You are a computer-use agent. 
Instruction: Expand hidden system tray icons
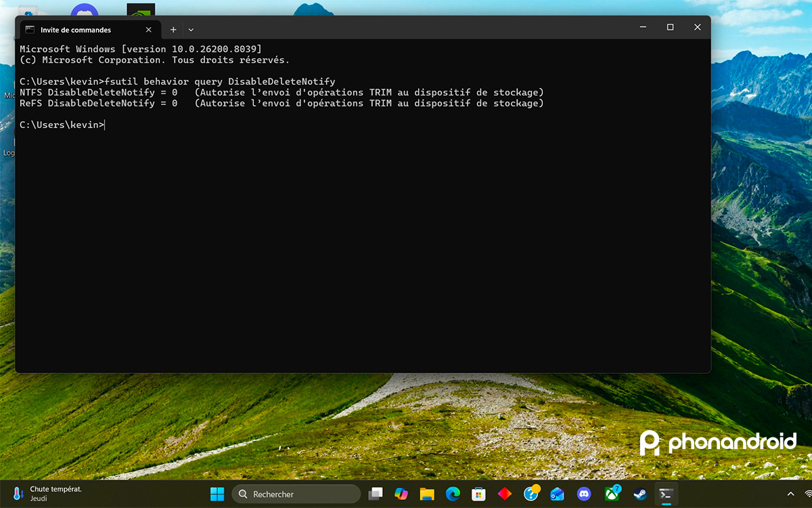(790, 494)
